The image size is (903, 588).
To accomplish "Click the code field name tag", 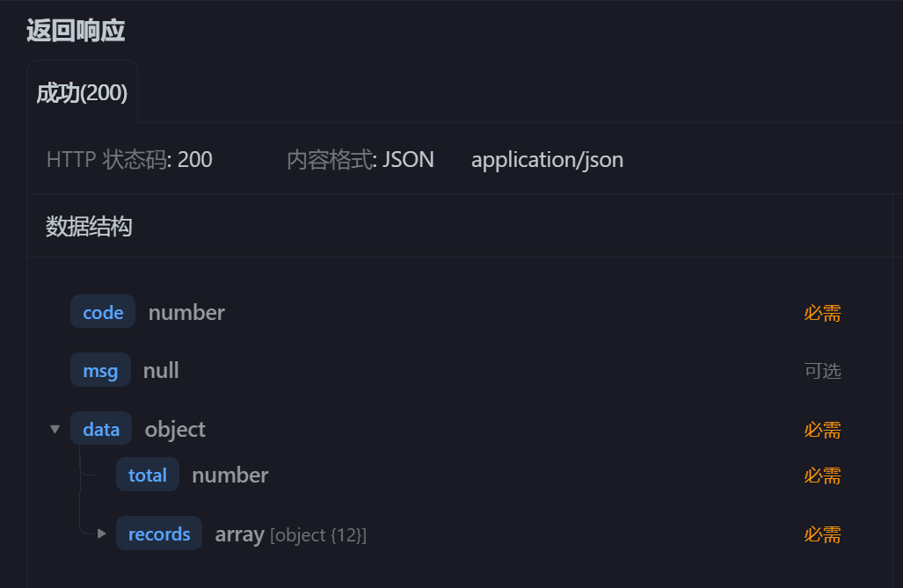I will [x=103, y=312].
